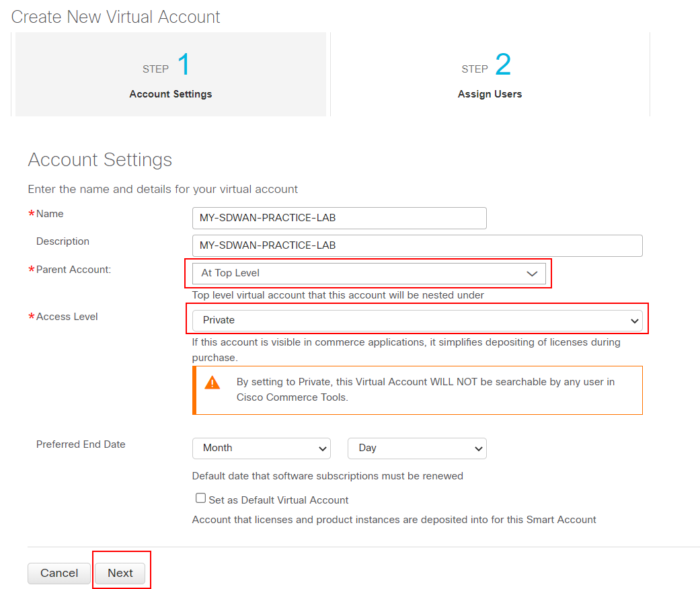The height and width of the screenshot is (589, 700).
Task: Click the Access Level dropdown chevron arrow
Action: point(634,321)
